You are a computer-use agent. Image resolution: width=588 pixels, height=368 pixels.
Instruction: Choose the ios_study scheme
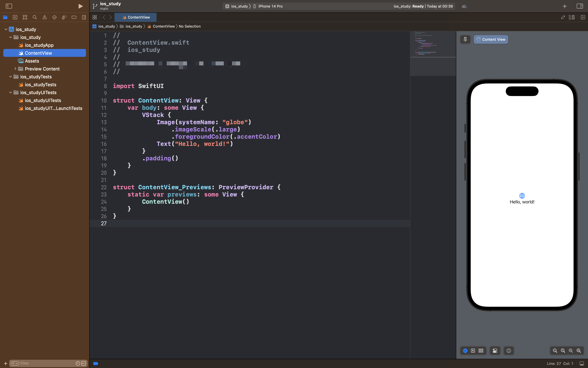point(237,6)
